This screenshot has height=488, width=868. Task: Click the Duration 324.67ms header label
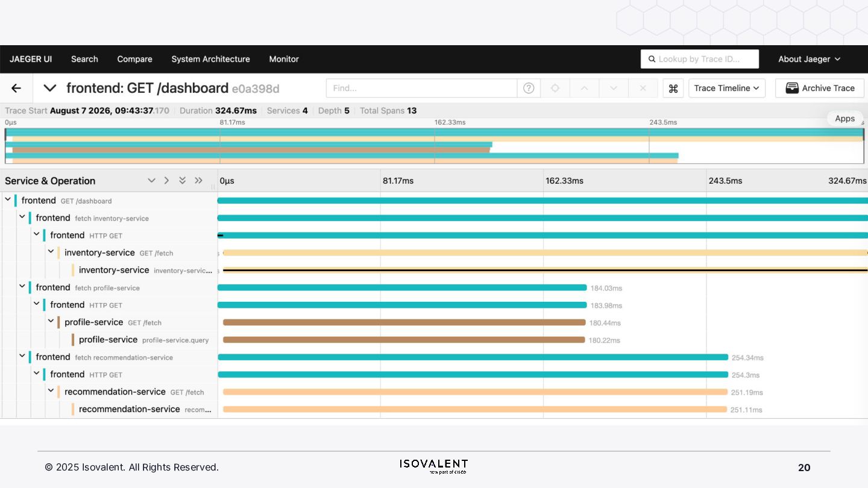218,111
